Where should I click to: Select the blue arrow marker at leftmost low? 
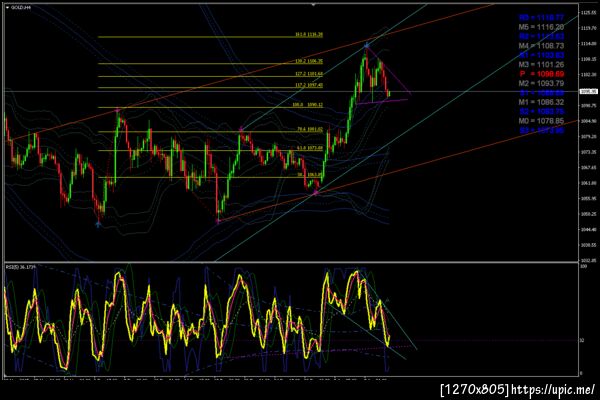98,225
